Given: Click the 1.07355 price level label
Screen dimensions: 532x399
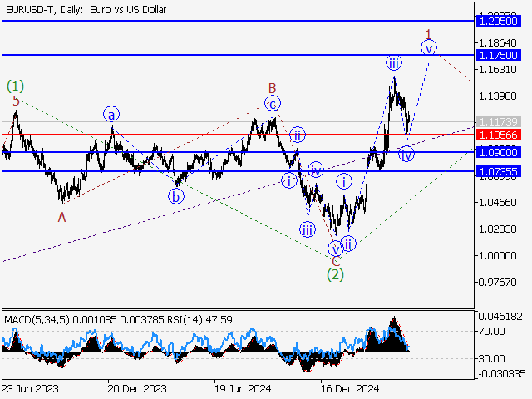Looking at the screenshot, I should [x=499, y=172].
